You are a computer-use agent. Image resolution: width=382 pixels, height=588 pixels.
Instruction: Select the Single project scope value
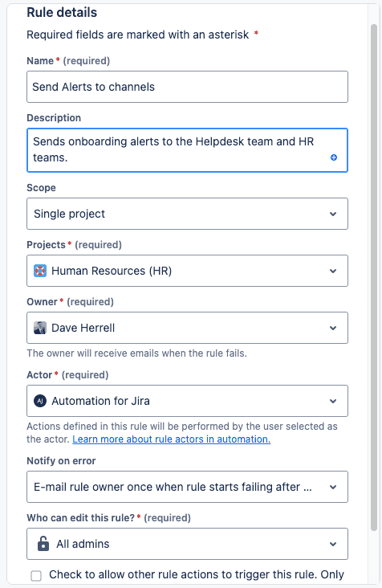(69, 214)
